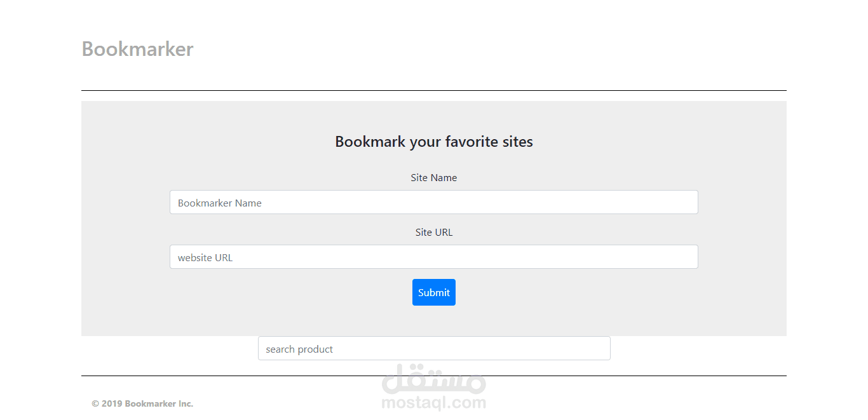This screenshot has height=420, width=868.
Task: Click the Bookmarker Name placeholder text
Action: pyautogui.click(x=220, y=203)
